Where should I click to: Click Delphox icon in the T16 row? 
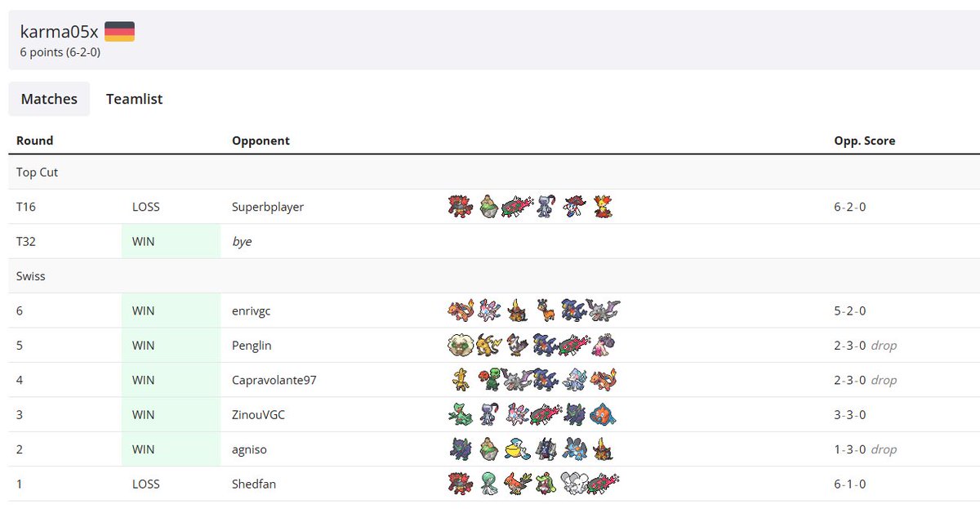603,207
